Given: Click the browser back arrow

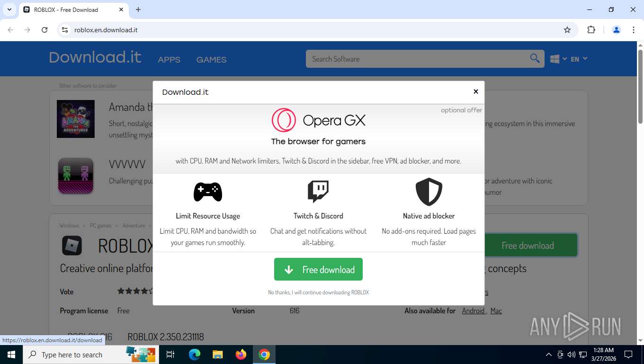Looking at the screenshot, I should [x=10, y=30].
